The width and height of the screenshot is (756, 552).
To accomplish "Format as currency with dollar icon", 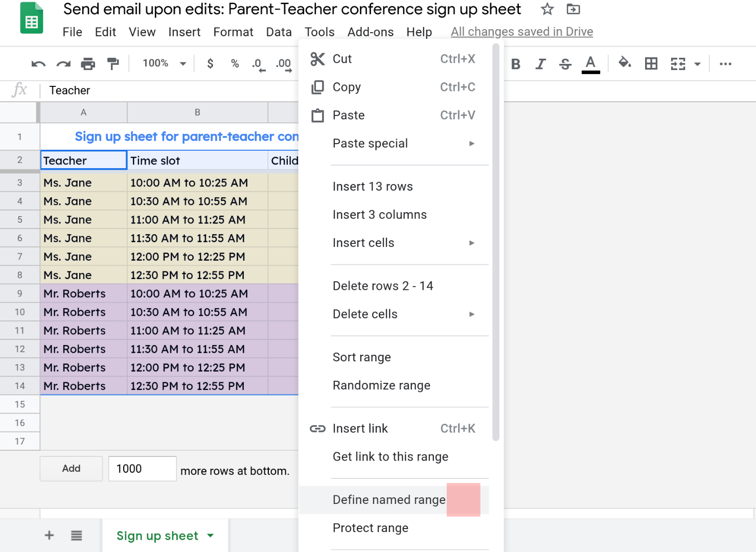I will [210, 64].
